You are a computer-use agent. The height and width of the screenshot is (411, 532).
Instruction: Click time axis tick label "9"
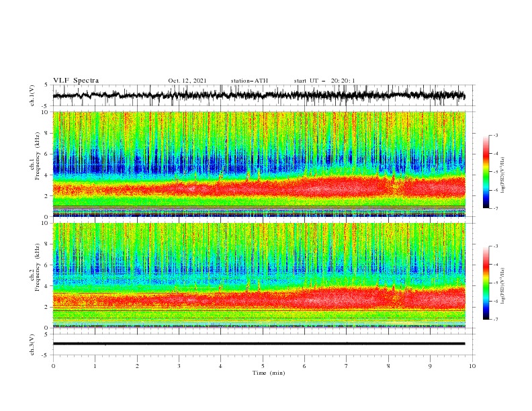(x=430, y=366)
